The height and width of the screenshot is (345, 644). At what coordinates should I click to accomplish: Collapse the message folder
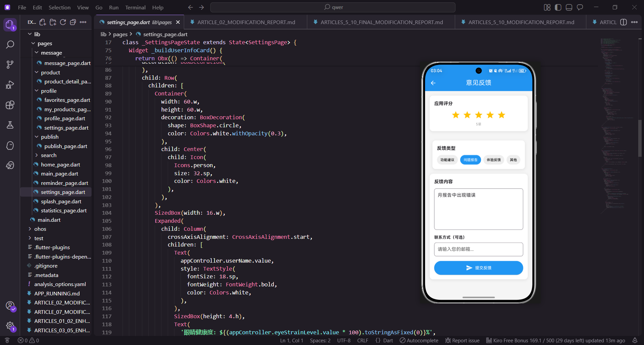click(51, 53)
